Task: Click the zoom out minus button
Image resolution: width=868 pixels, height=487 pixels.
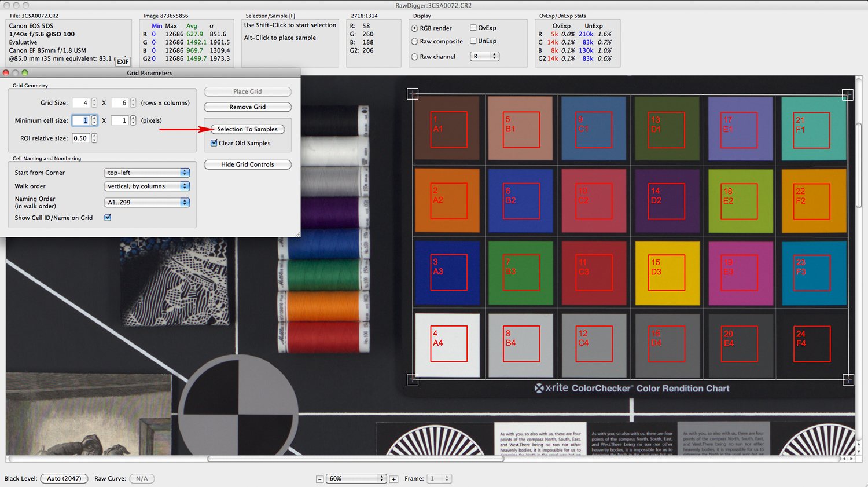Action: 319,479
